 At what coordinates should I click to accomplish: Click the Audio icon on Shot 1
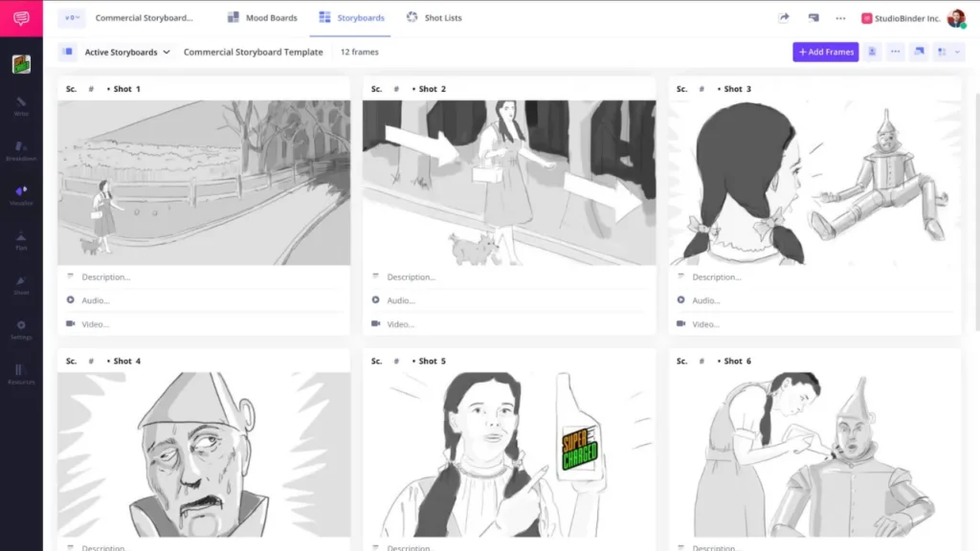(71, 300)
